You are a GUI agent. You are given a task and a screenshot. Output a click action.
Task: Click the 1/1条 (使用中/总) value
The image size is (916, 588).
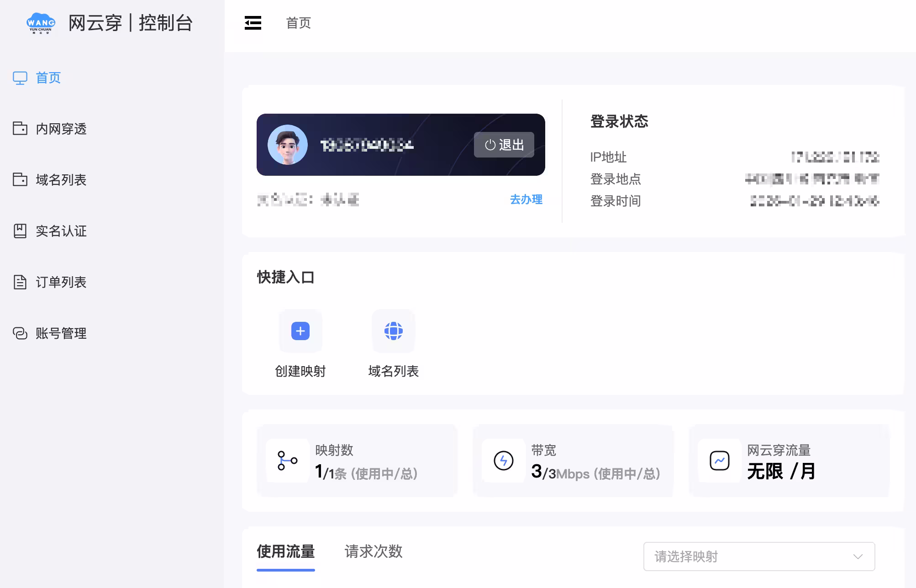click(366, 472)
